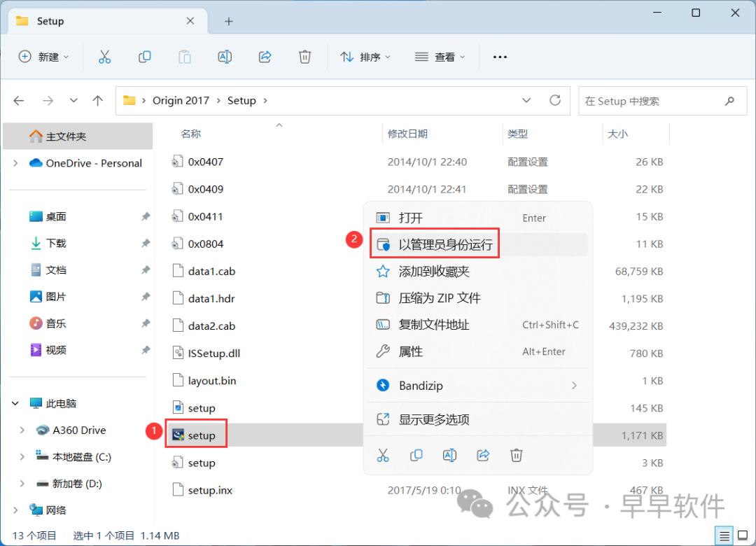Choose 属性 in the context menu
Viewport: 756px width, 546px height.
pyautogui.click(x=411, y=352)
